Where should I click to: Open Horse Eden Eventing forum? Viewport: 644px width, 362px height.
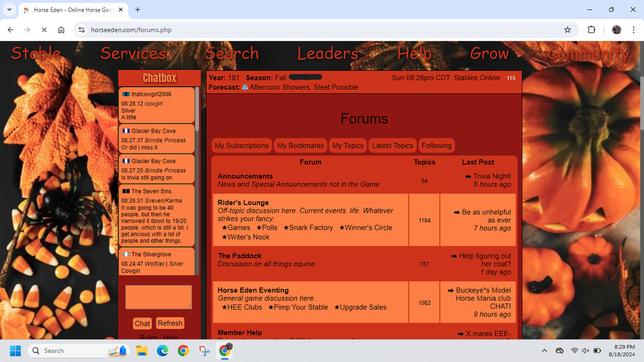click(x=253, y=290)
